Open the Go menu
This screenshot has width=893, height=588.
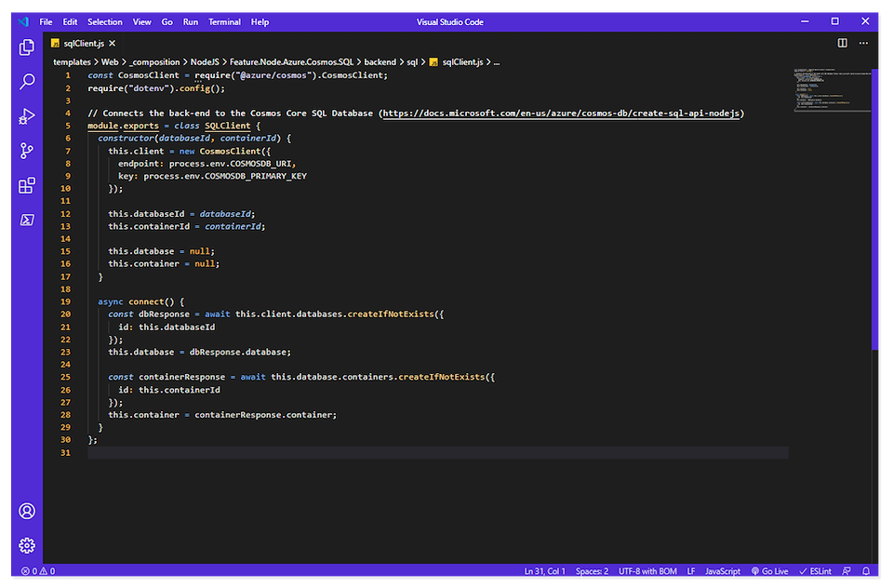[x=167, y=22]
